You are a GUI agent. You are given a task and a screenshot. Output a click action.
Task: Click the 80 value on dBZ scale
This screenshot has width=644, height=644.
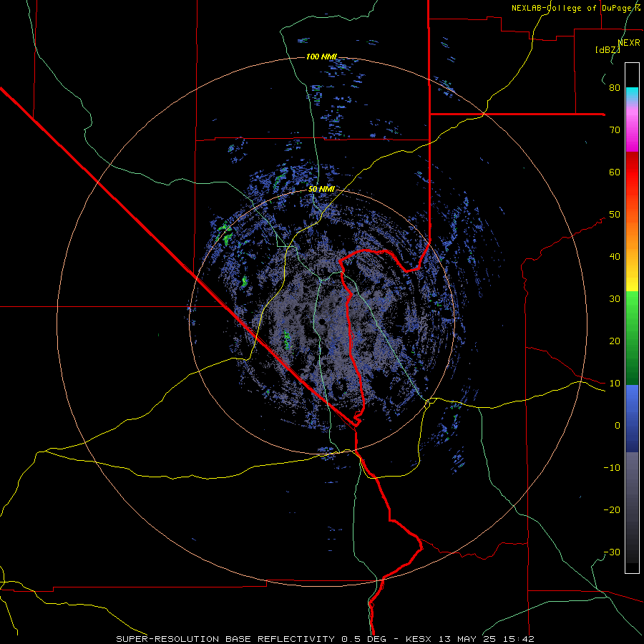[x=615, y=88]
